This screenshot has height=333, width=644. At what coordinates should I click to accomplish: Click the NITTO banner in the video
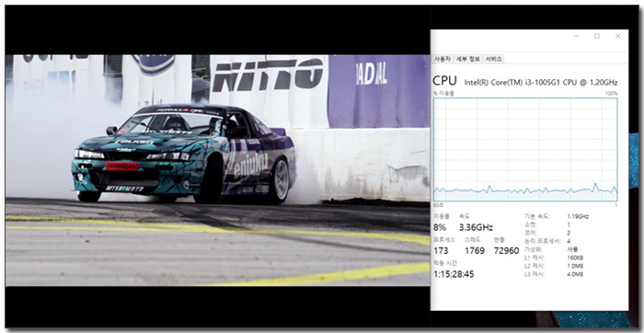268,74
